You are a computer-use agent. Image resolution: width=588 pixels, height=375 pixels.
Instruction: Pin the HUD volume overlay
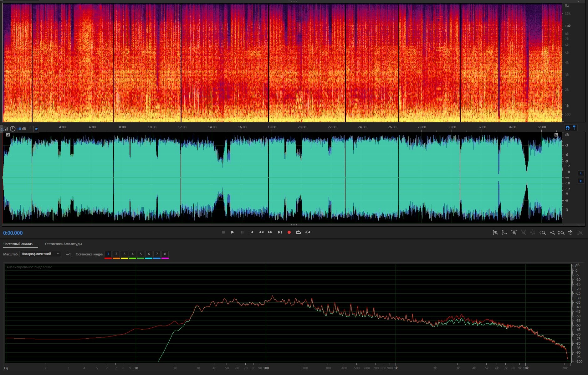36,129
